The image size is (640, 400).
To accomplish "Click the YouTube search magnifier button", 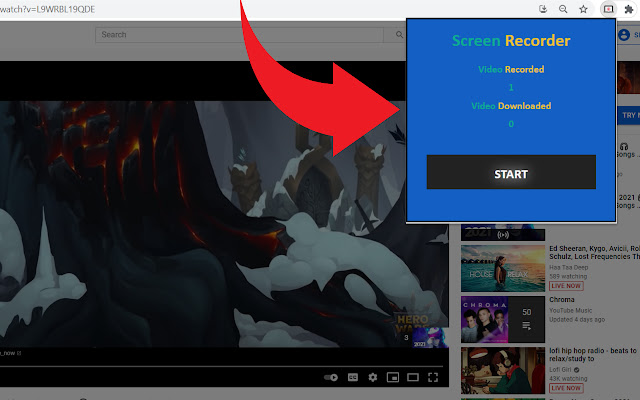I will pos(399,35).
